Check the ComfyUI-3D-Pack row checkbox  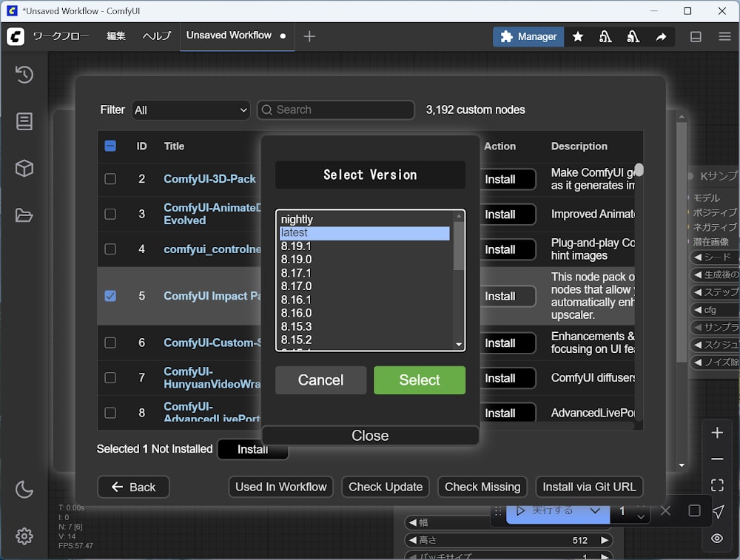[110, 179]
